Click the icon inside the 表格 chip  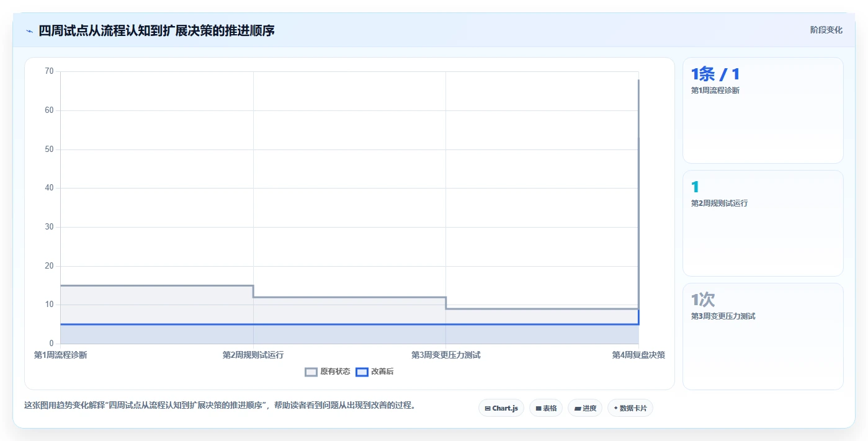[539, 409]
